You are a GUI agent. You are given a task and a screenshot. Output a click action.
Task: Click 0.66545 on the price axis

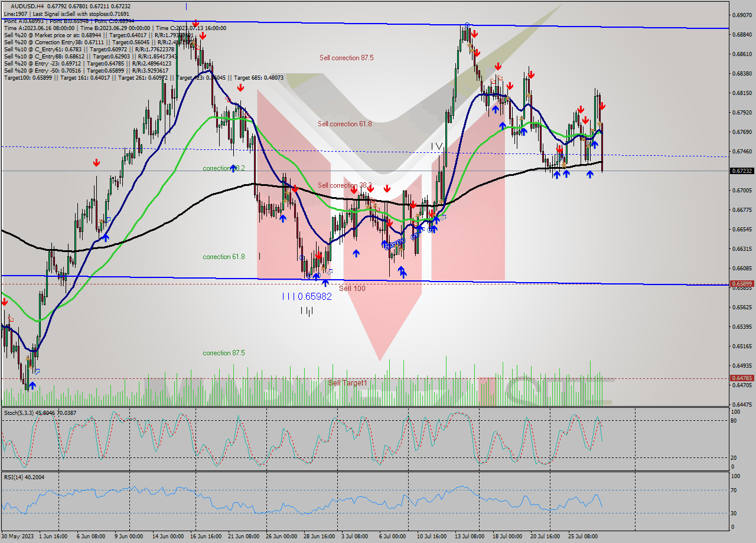tap(742, 229)
